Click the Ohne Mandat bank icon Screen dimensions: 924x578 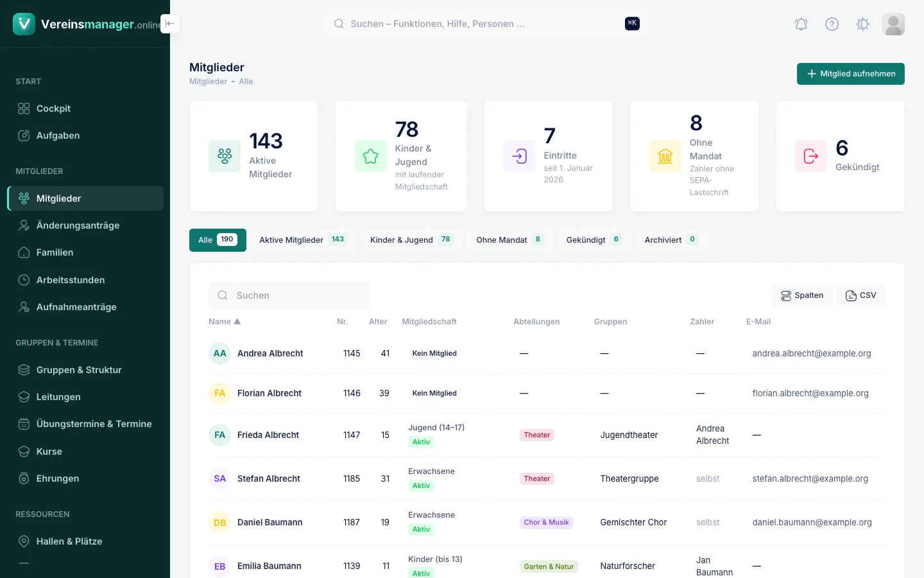(x=665, y=156)
